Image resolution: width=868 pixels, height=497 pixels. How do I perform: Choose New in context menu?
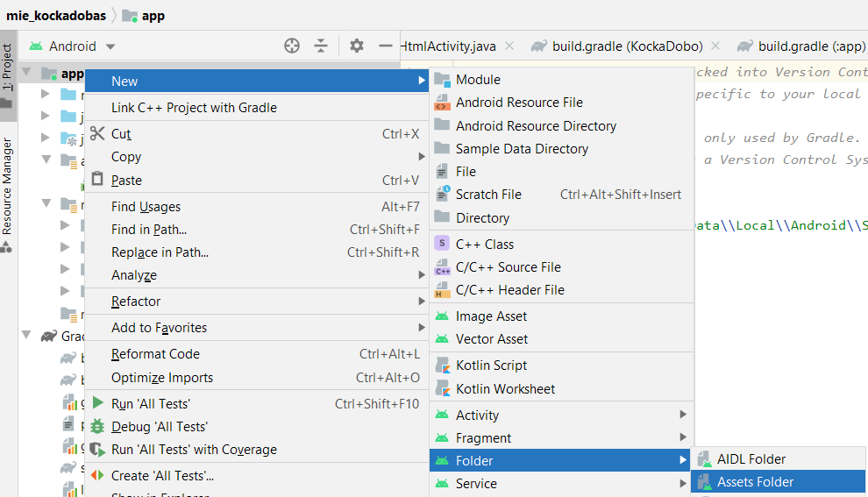[257, 81]
